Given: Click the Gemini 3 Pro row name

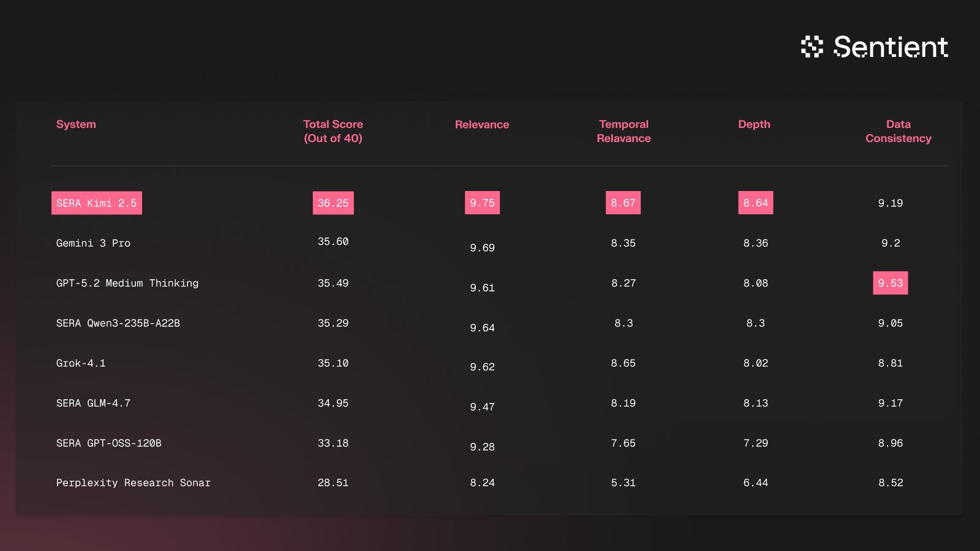Looking at the screenshot, I should [x=93, y=243].
